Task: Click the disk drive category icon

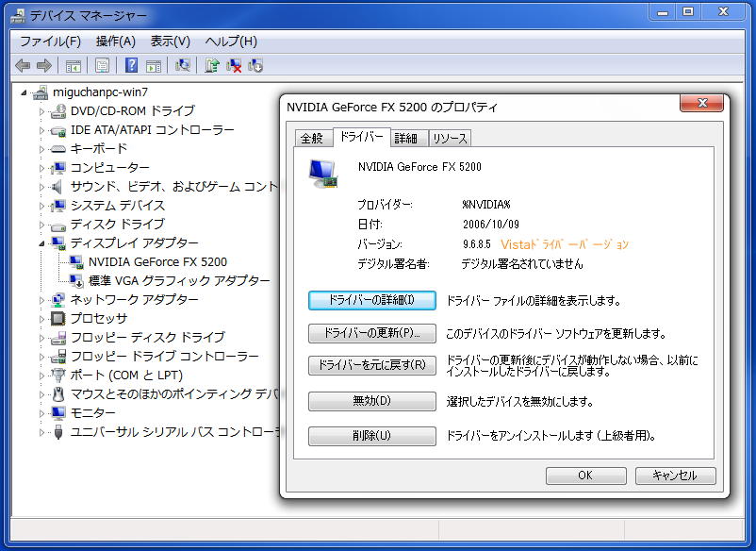Action: 58,225
